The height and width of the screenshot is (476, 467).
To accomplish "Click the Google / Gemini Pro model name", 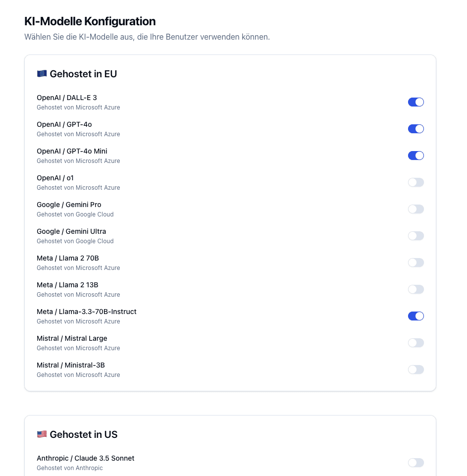I will (x=69, y=205).
